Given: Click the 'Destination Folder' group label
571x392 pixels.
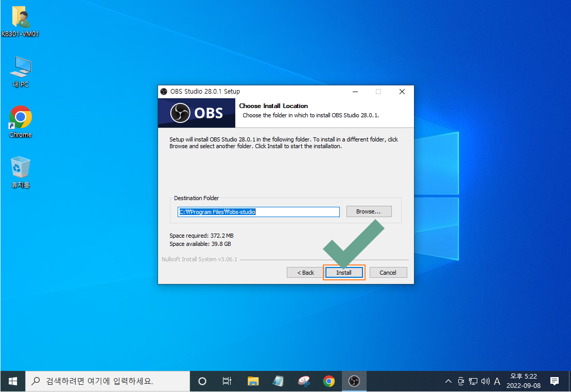Looking at the screenshot, I should coord(196,198).
